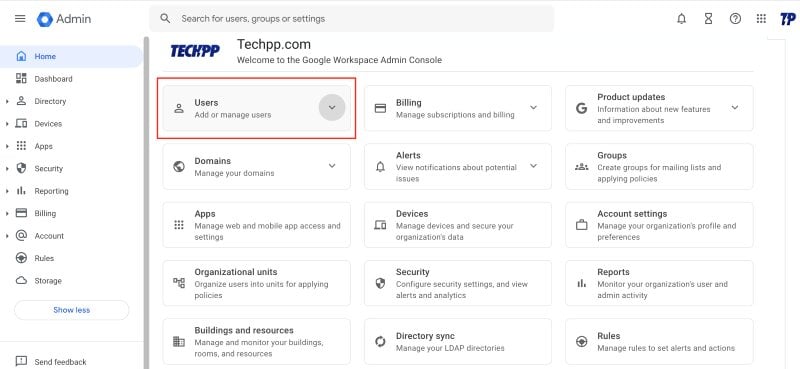Image resolution: width=800 pixels, height=369 pixels.
Task: Open the Groups card title
Action: tap(612, 155)
